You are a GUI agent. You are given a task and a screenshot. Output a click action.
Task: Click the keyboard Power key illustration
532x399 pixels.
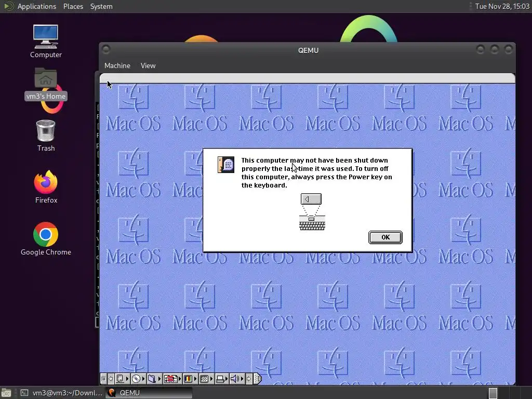(312, 212)
